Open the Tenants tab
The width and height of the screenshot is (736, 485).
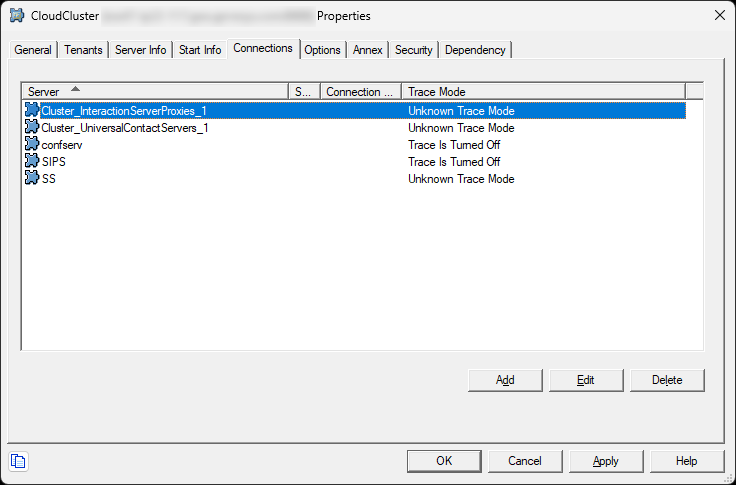point(83,50)
